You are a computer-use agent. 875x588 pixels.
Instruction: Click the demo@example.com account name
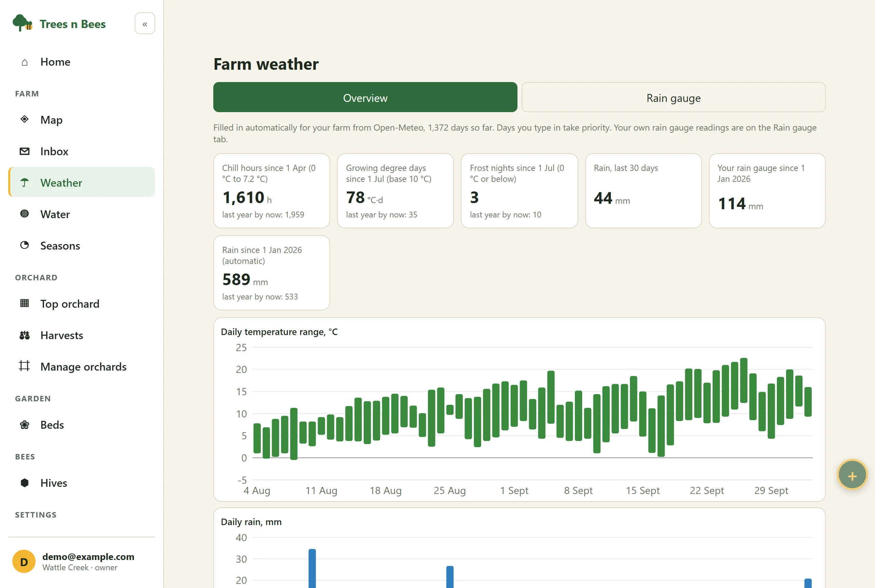89,557
